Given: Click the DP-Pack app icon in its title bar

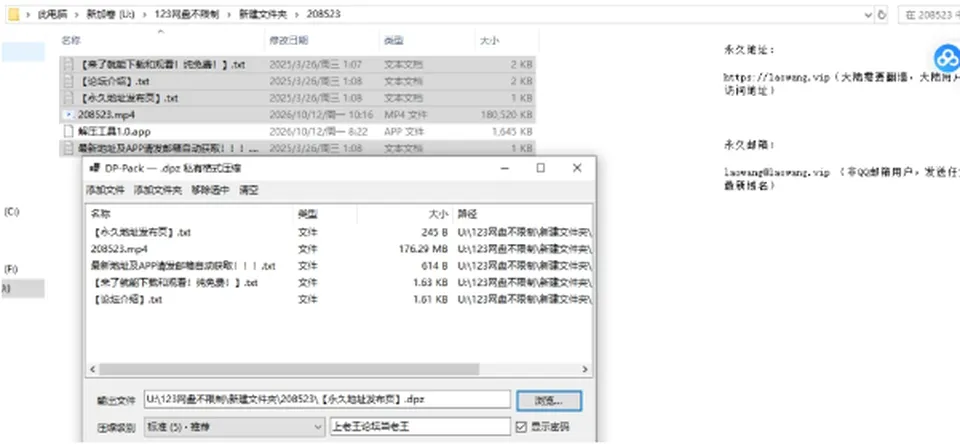Looking at the screenshot, I should tap(95, 168).
